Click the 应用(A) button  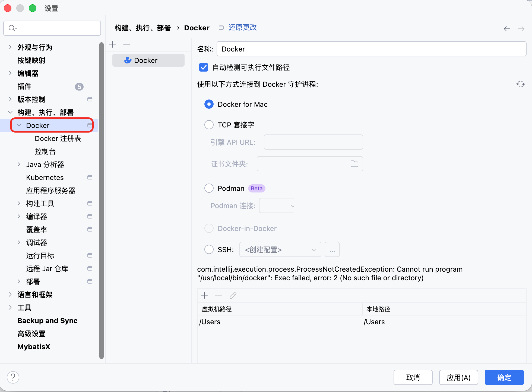click(x=458, y=377)
